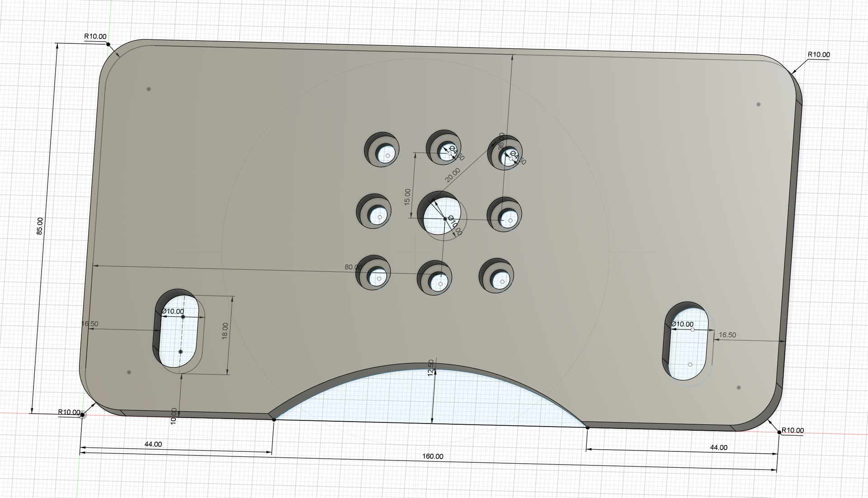Select the 18.00 slot length dimension
The width and height of the screenshot is (868, 498).
pyautogui.click(x=225, y=331)
